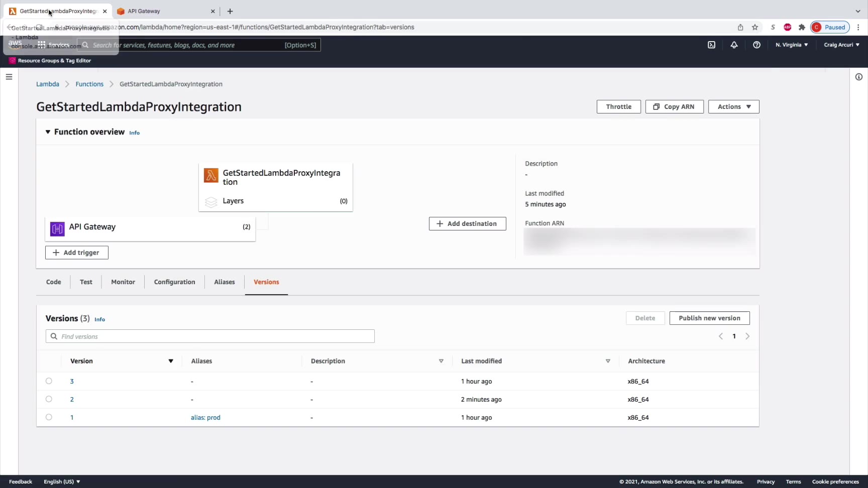Click the Publish new version button
The width and height of the screenshot is (868, 488).
[x=709, y=318]
